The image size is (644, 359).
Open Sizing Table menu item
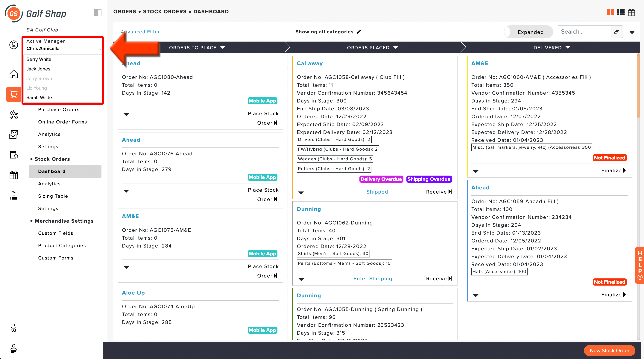coord(53,196)
